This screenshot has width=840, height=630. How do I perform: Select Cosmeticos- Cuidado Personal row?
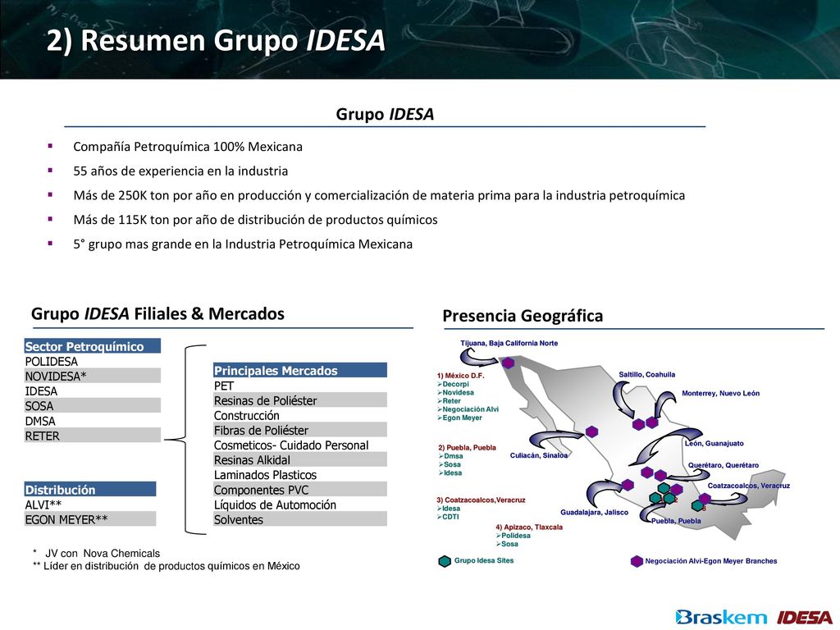tap(300, 445)
